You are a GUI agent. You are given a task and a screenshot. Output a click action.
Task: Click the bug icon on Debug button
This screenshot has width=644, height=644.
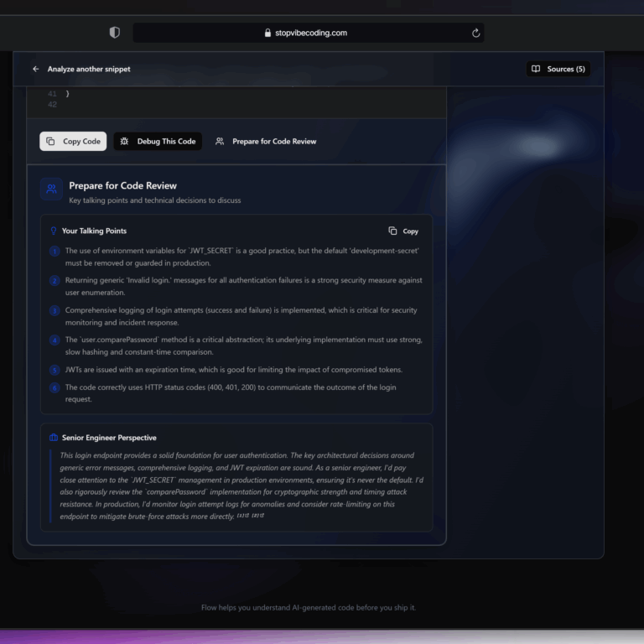pos(124,141)
